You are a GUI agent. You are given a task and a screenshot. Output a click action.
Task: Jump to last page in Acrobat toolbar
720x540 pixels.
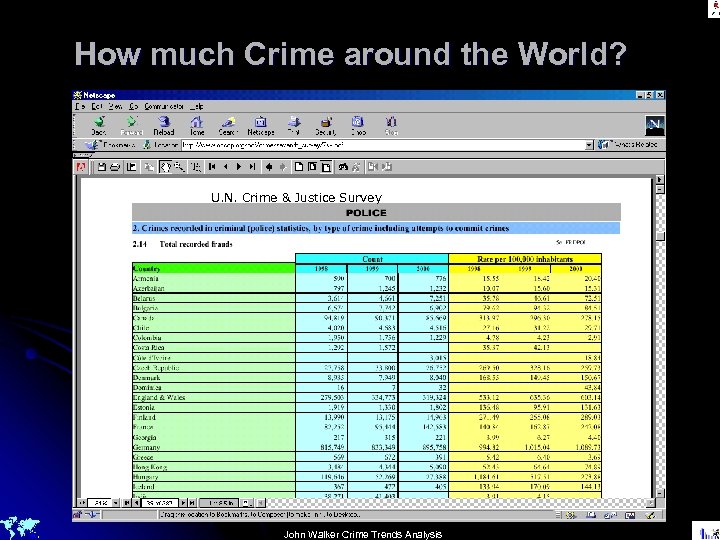tap(252, 167)
